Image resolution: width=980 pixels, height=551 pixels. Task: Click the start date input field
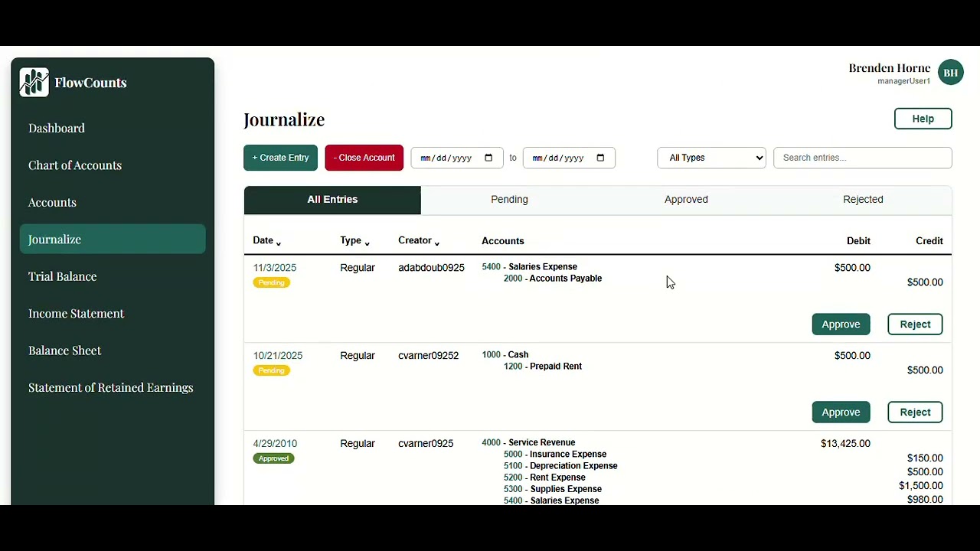point(457,158)
